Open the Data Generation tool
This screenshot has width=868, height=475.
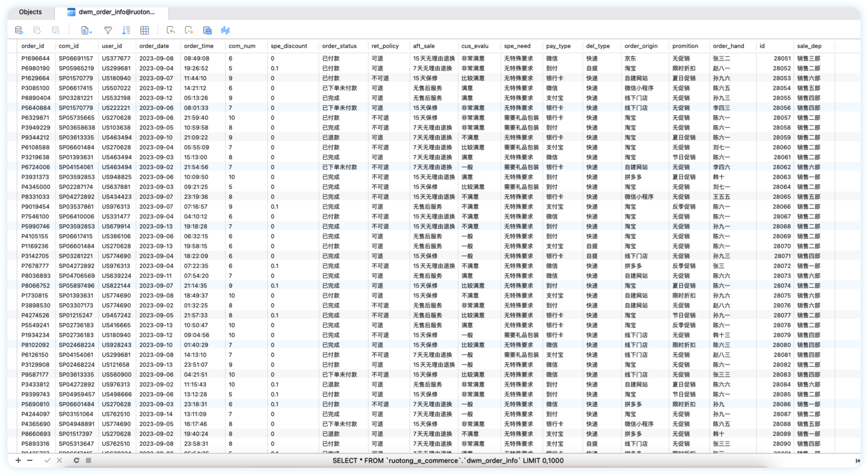[207, 30]
